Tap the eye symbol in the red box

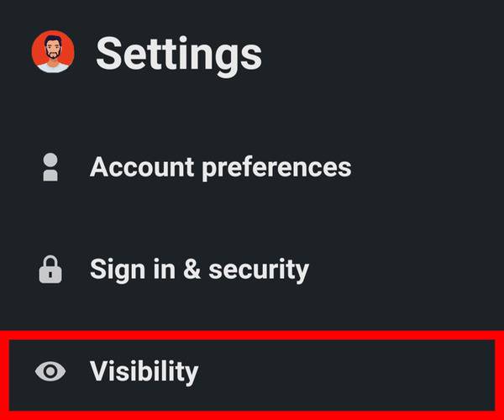tap(50, 371)
